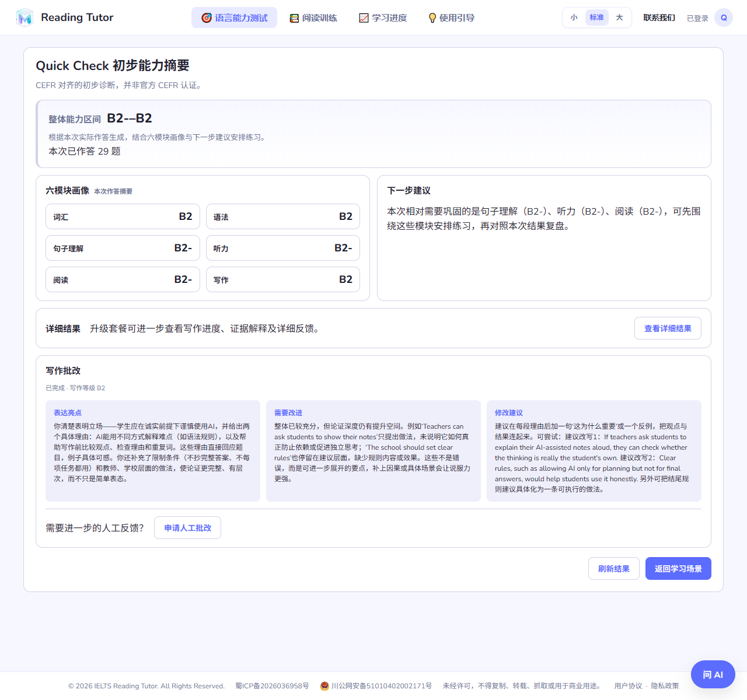
Task: Click the 已登录 status text
Action: 697,18
